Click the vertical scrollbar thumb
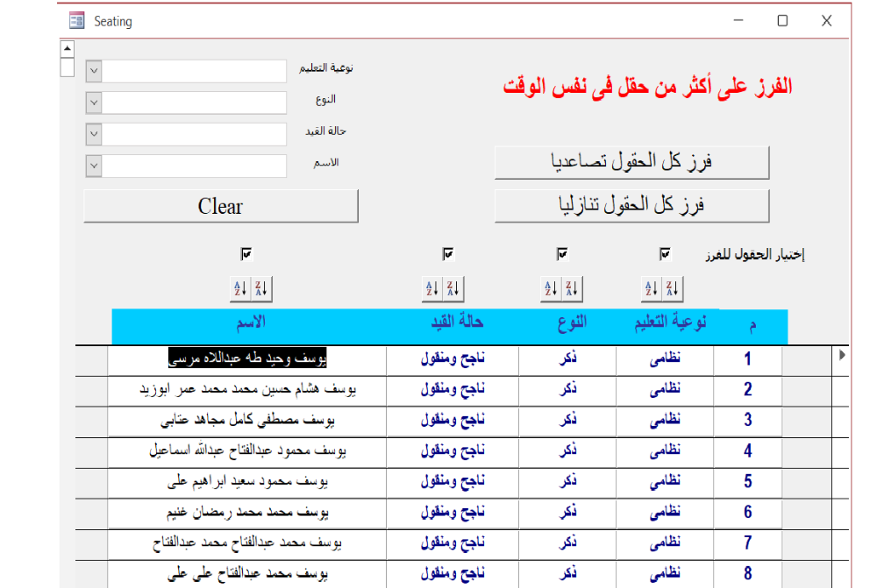 pos(68,67)
